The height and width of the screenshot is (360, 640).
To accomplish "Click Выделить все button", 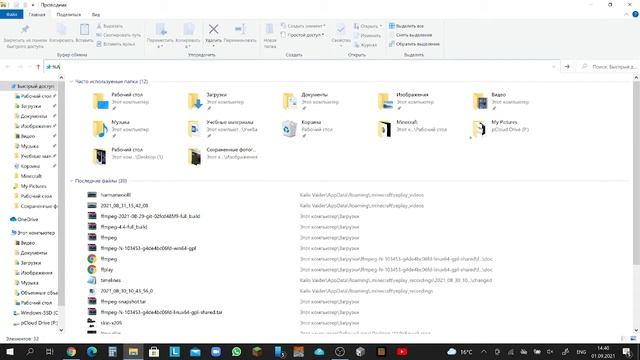I will click(x=406, y=26).
